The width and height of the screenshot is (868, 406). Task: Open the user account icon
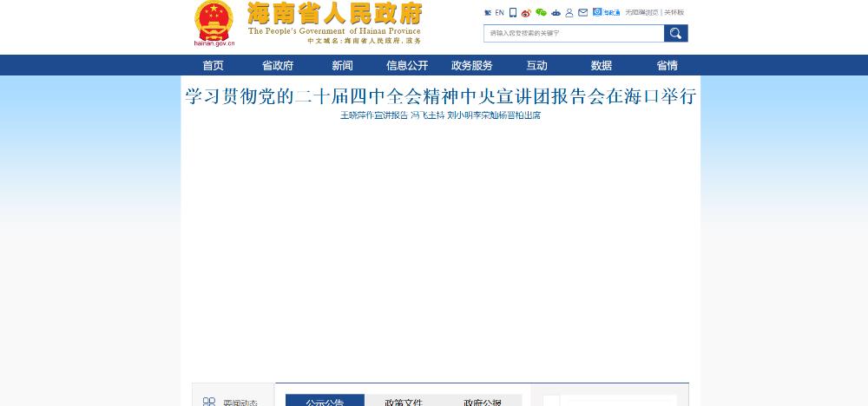569,13
